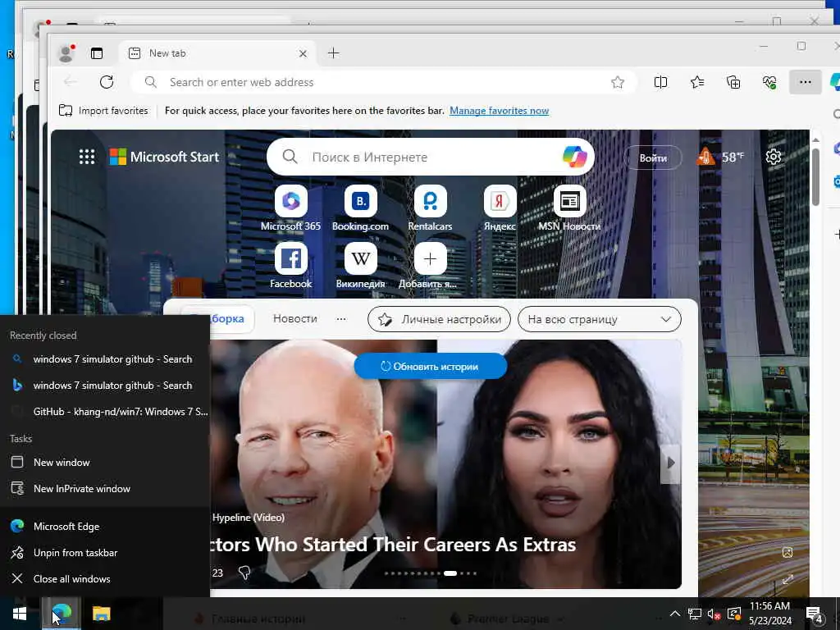
Task: Switch to the Новости feed tab
Action: pos(295,319)
